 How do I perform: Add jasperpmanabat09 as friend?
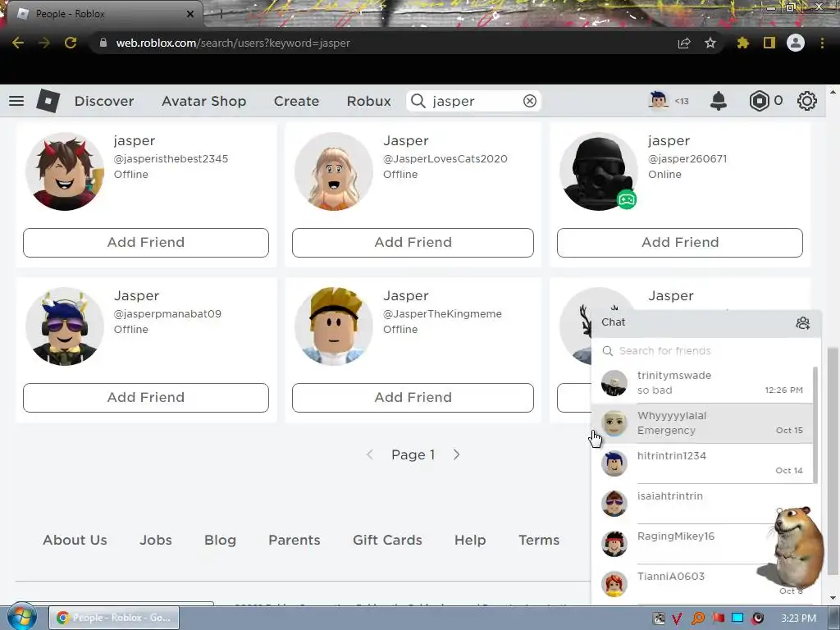146,398
